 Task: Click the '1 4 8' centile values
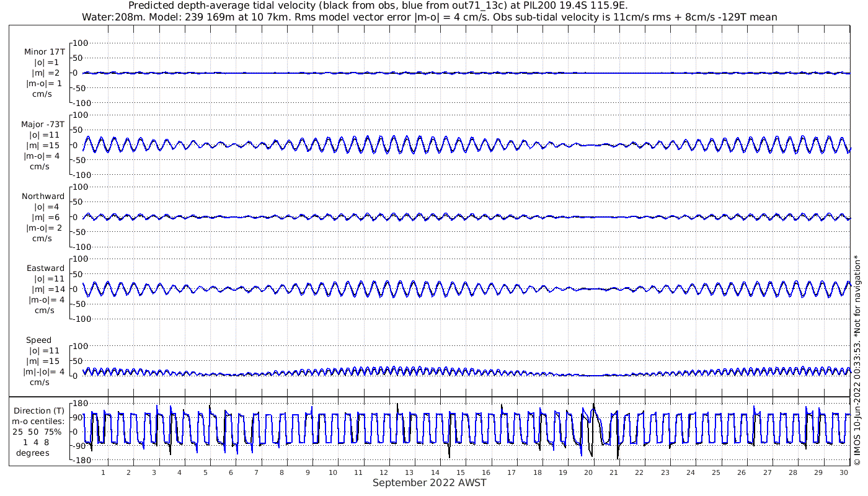(35, 442)
